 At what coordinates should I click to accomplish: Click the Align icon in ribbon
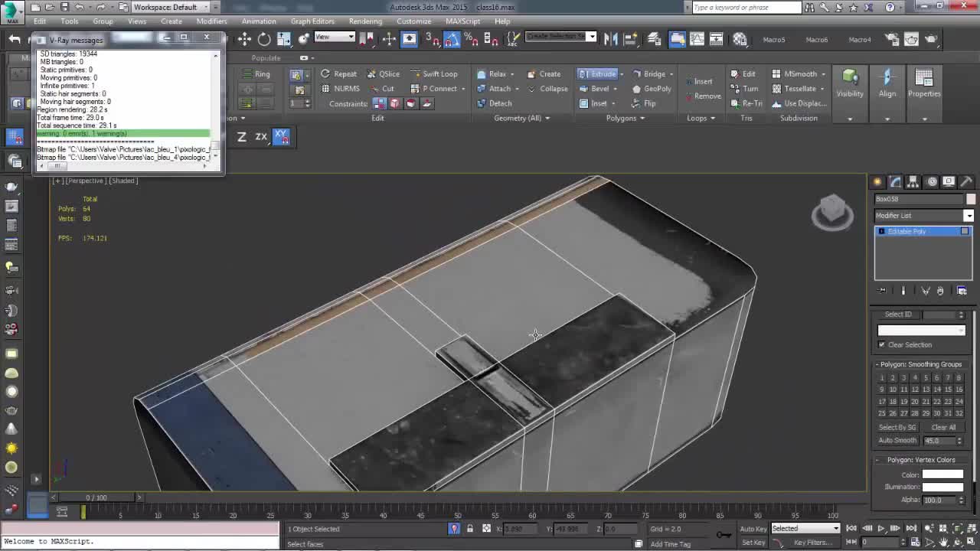887,83
